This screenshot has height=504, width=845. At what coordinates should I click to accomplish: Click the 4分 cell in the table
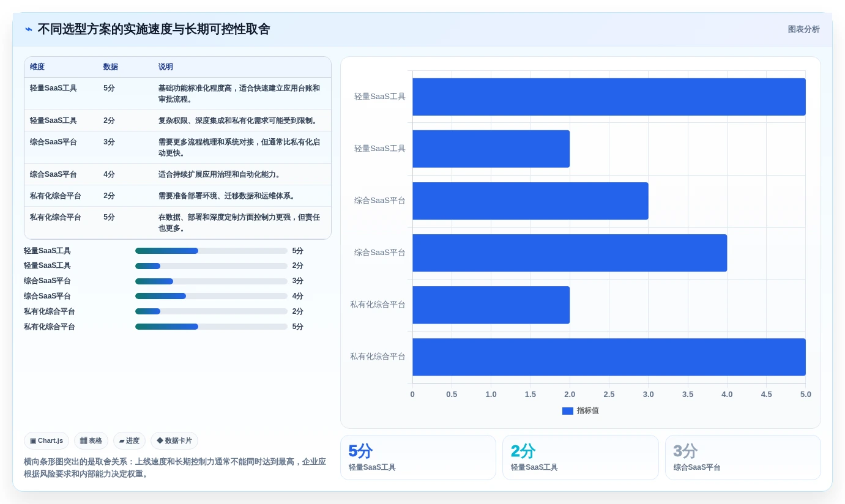(x=110, y=174)
